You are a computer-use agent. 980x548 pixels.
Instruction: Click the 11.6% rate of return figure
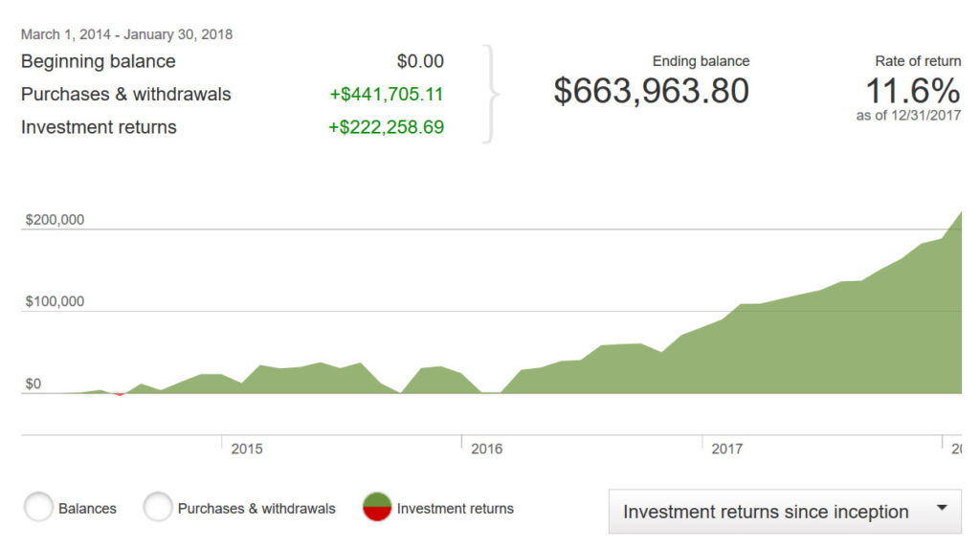pyautogui.click(x=912, y=92)
